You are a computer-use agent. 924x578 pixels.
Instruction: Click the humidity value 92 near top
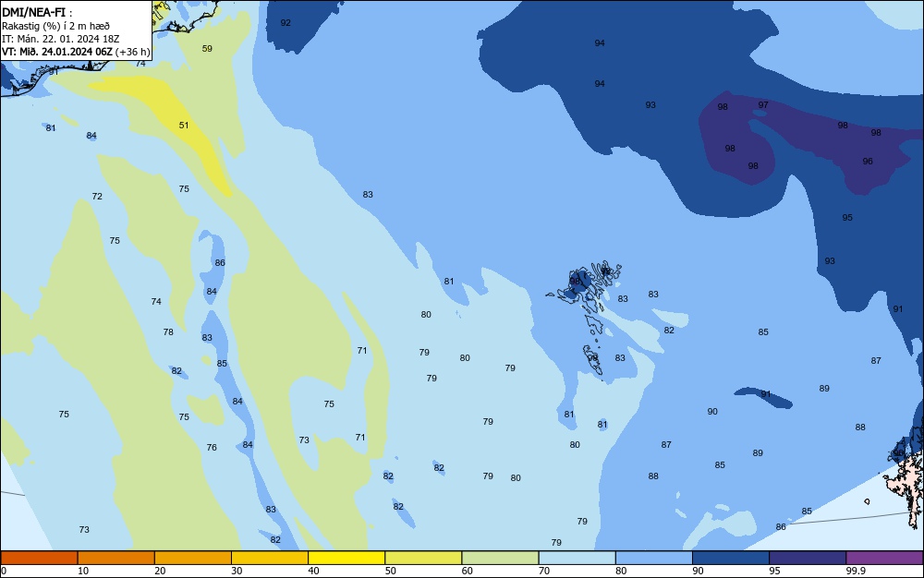coord(286,22)
